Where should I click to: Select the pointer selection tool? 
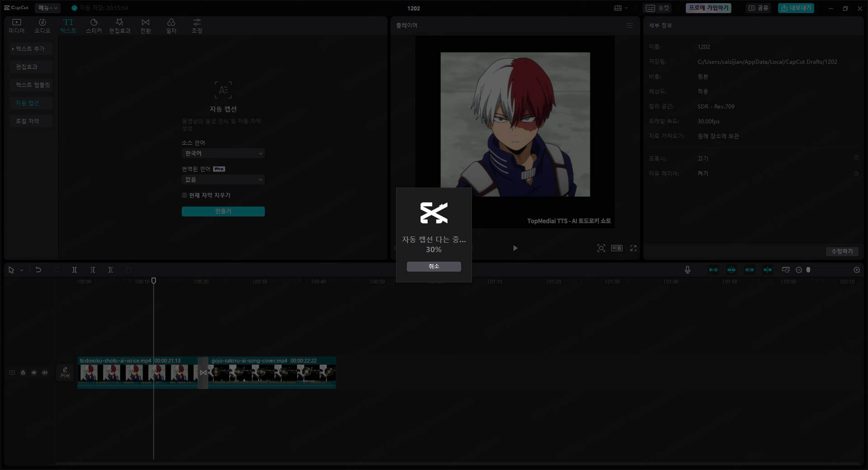tap(11, 270)
